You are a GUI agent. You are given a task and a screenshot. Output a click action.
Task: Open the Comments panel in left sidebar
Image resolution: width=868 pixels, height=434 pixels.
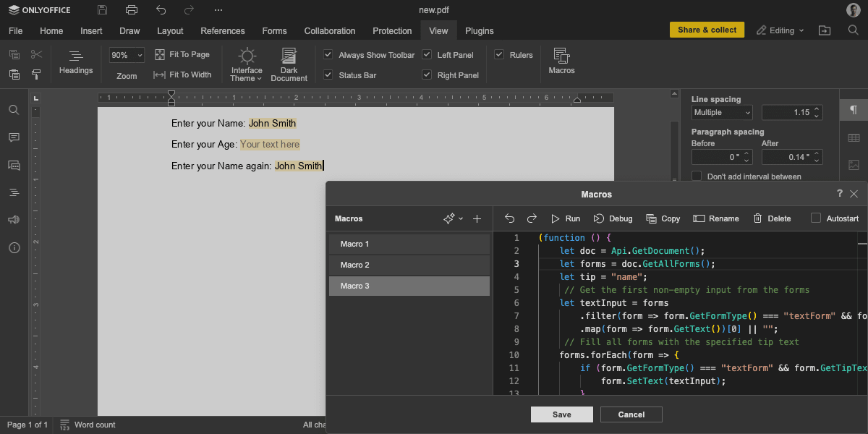pyautogui.click(x=14, y=137)
